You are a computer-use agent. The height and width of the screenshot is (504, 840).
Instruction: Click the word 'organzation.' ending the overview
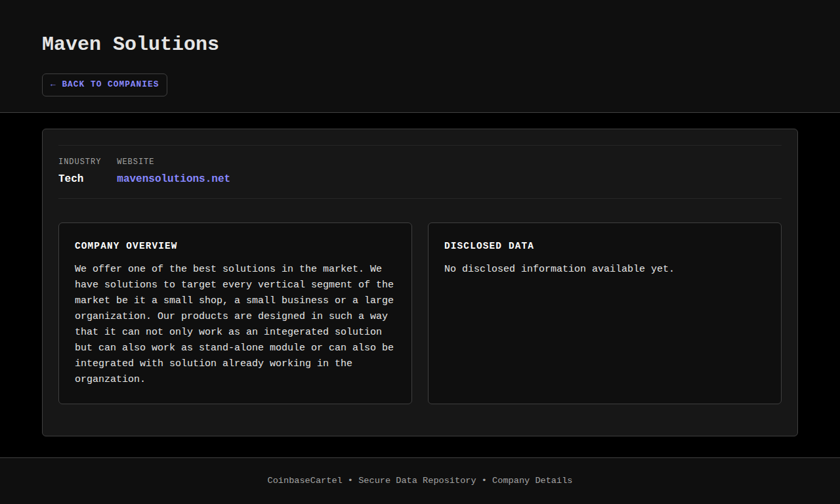pos(110,379)
